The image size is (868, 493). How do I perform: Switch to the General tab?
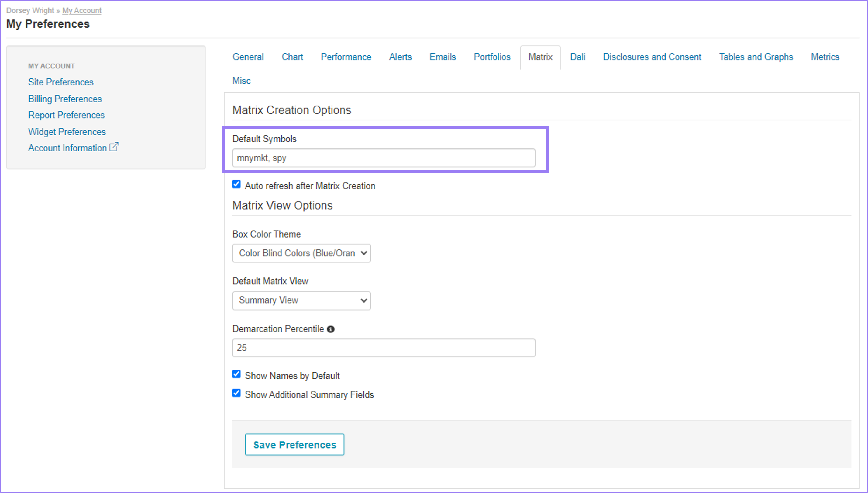[x=248, y=57]
